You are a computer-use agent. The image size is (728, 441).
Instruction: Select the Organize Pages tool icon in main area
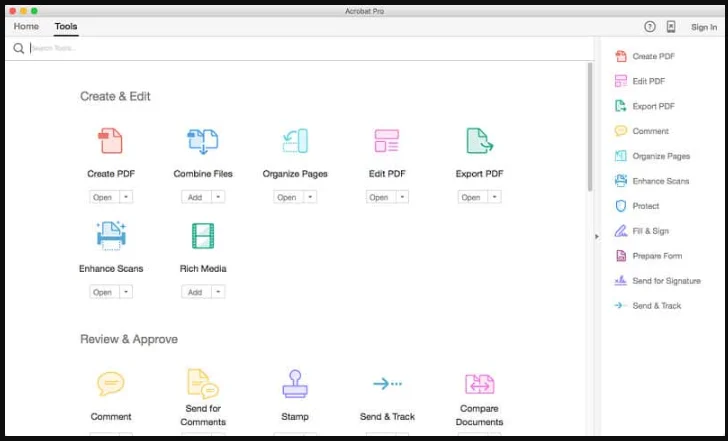click(295, 141)
